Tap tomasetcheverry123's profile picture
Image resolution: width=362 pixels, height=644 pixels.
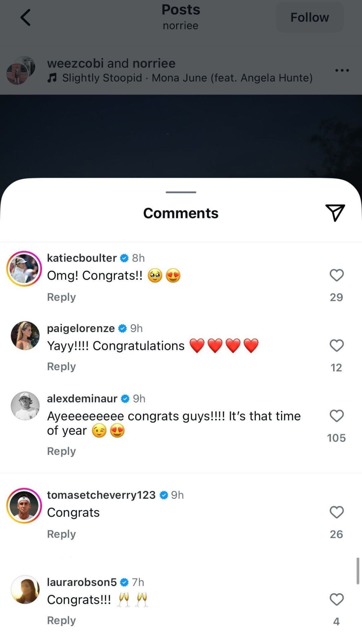pyautogui.click(x=24, y=505)
